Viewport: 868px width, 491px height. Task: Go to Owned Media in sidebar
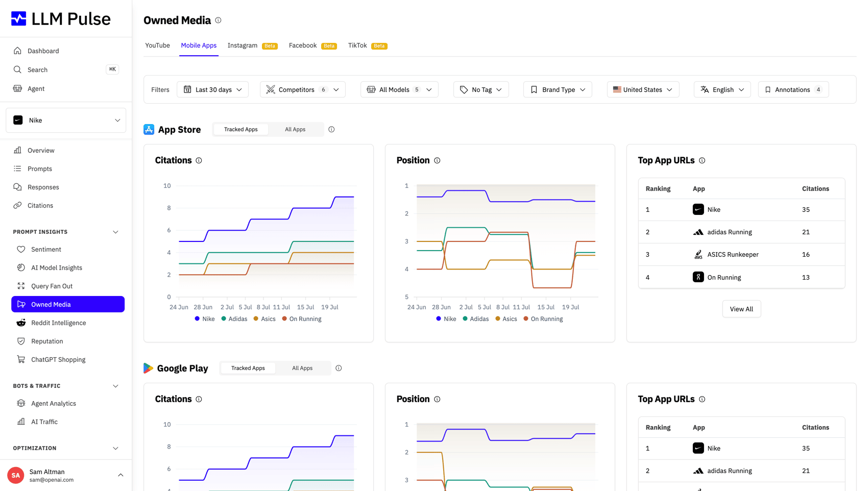pyautogui.click(x=68, y=305)
